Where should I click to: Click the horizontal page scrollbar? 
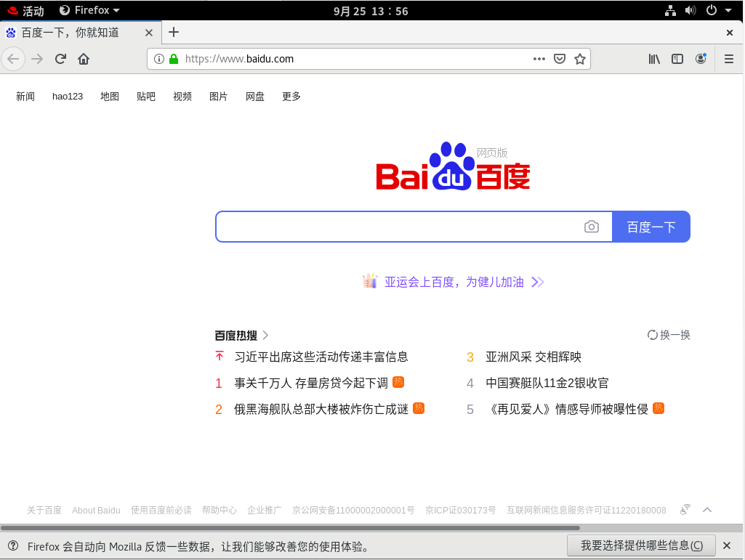point(290,528)
